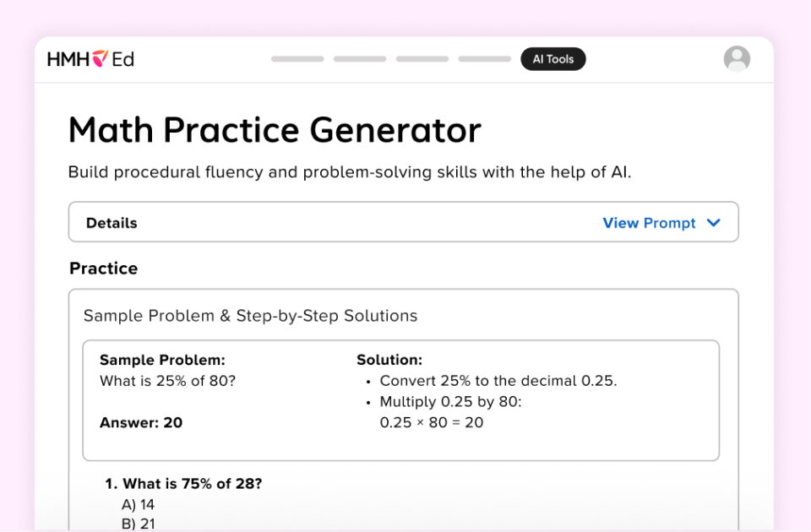
Task: Click the Math Practice Generator title
Action: 274,129
